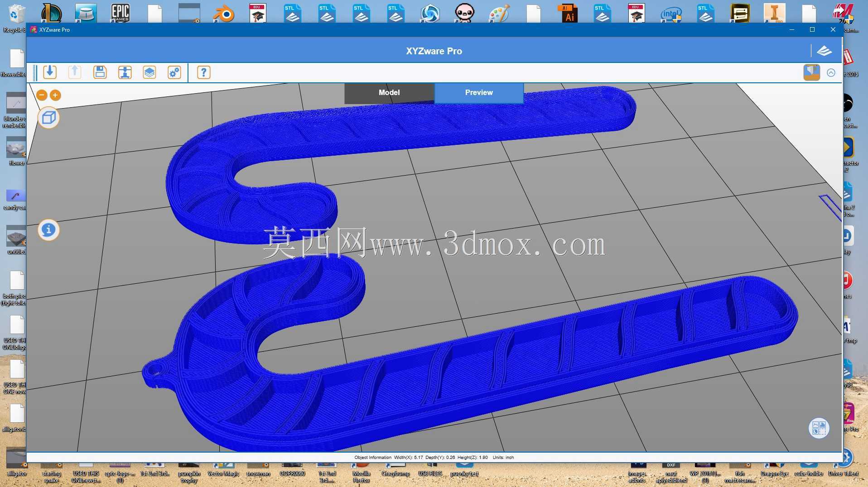Show object info with the i icon
868x487 pixels.
point(48,230)
